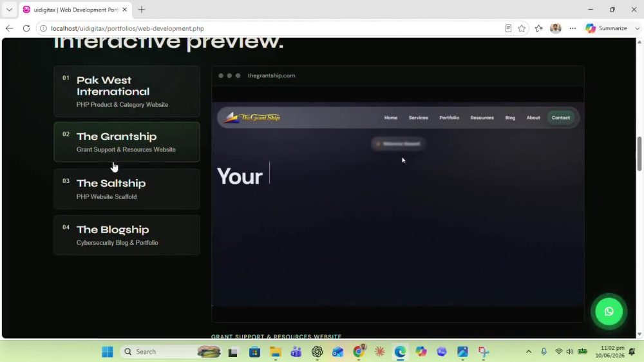Click the Contact button in preview
Viewport: 644px width, 362px height.
pyautogui.click(x=561, y=117)
